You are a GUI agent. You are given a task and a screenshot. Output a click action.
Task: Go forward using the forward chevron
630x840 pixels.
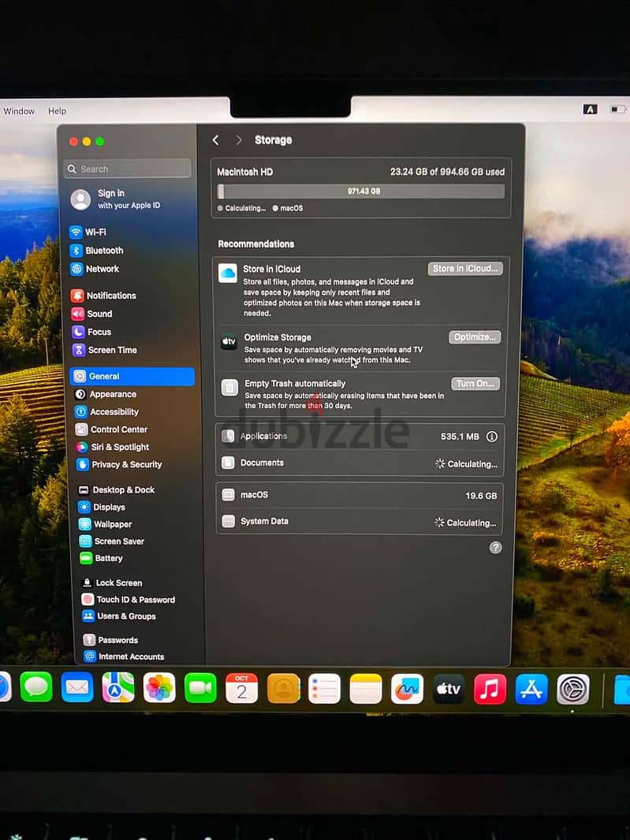coord(239,139)
